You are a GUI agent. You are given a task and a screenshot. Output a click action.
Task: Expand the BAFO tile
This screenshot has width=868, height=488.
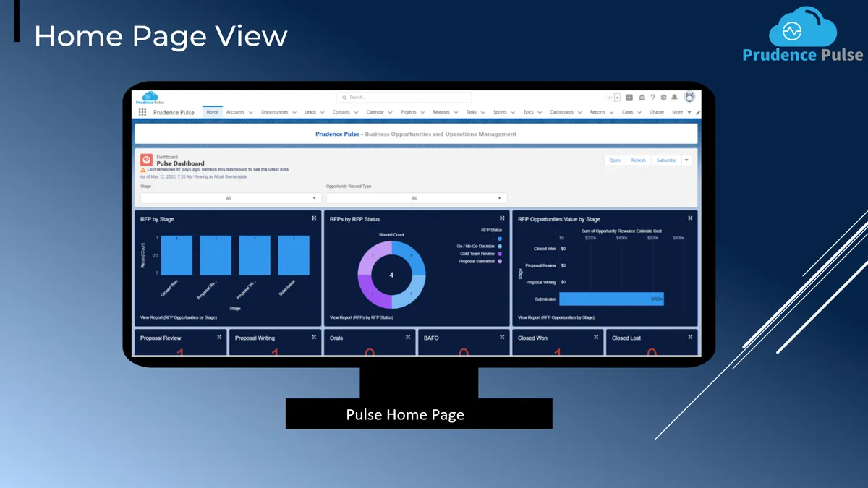(502, 337)
